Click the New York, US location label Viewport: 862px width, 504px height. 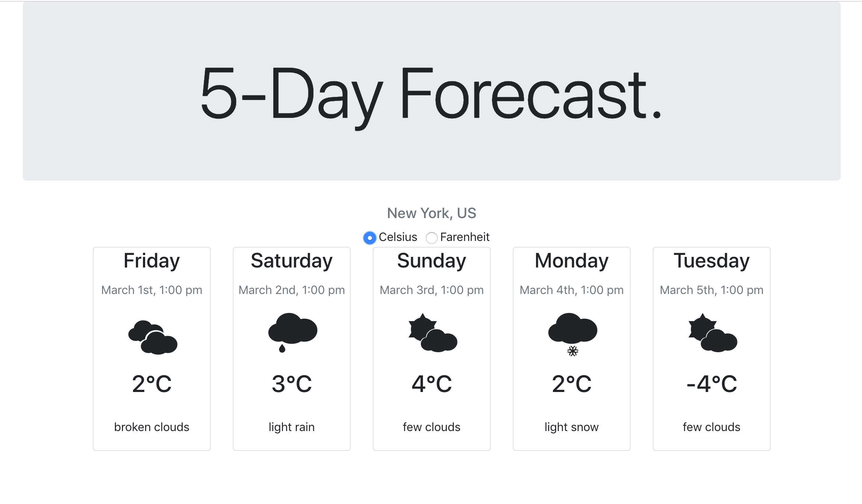coord(431,213)
